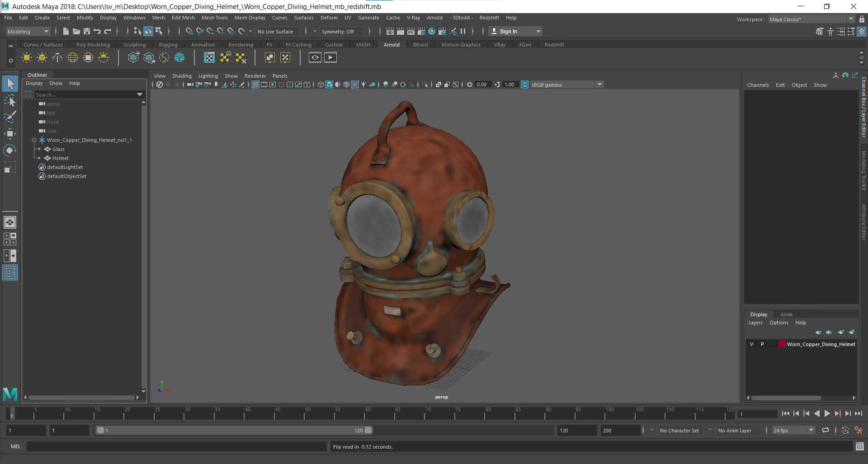Viewport: 868px width, 464px height.
Task: Switch to the Poly Modeling shelf tab
Action: tap(93, 45)
